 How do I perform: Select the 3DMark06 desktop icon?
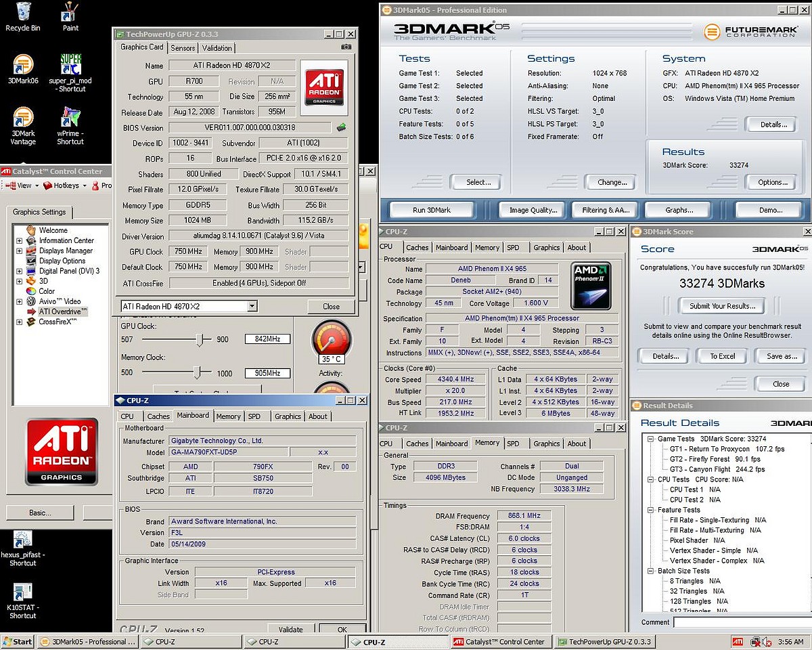click(23, 69)
